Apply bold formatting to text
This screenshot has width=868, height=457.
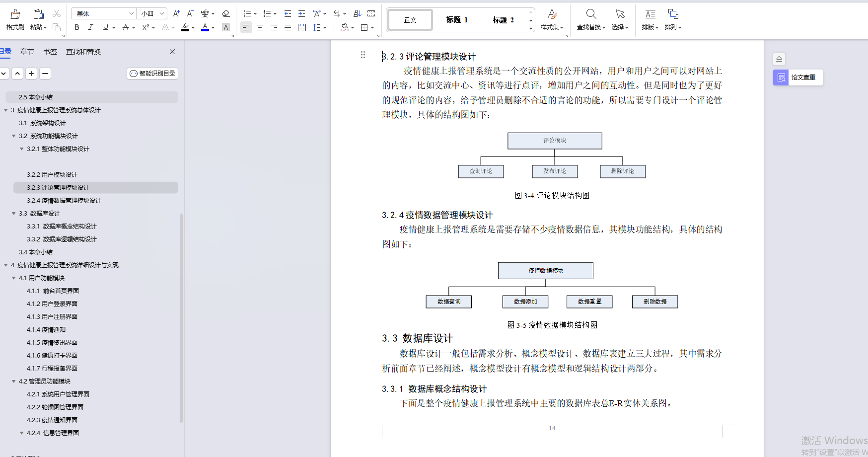76,27
